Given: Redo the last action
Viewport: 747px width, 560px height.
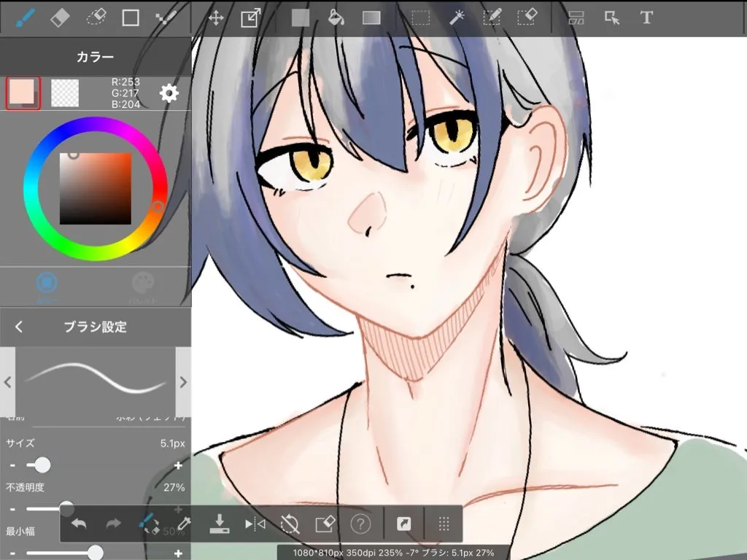Looking at the screenshot, I should [113, 524].
